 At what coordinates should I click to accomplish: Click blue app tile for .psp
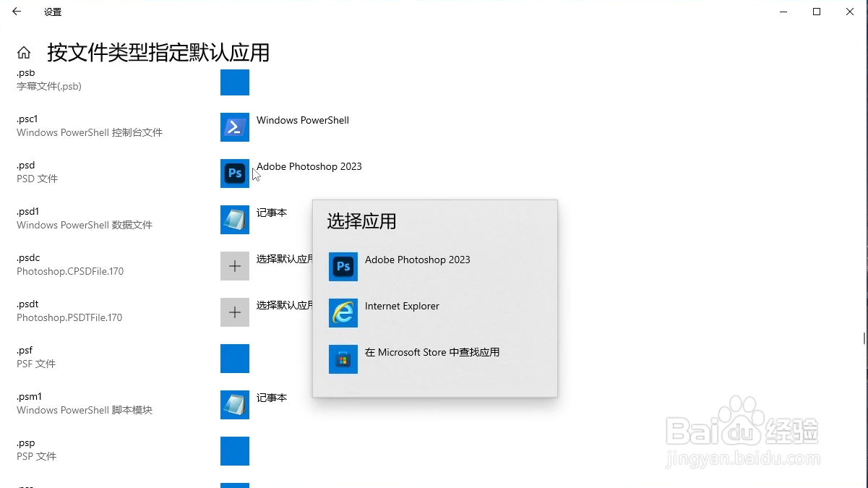point(235,451)
